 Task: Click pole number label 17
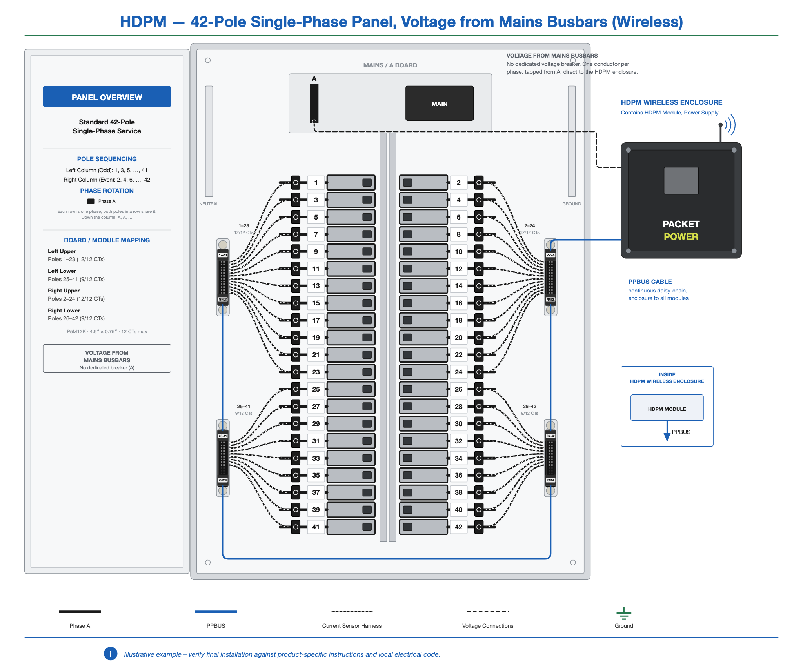tap(316, 320)
